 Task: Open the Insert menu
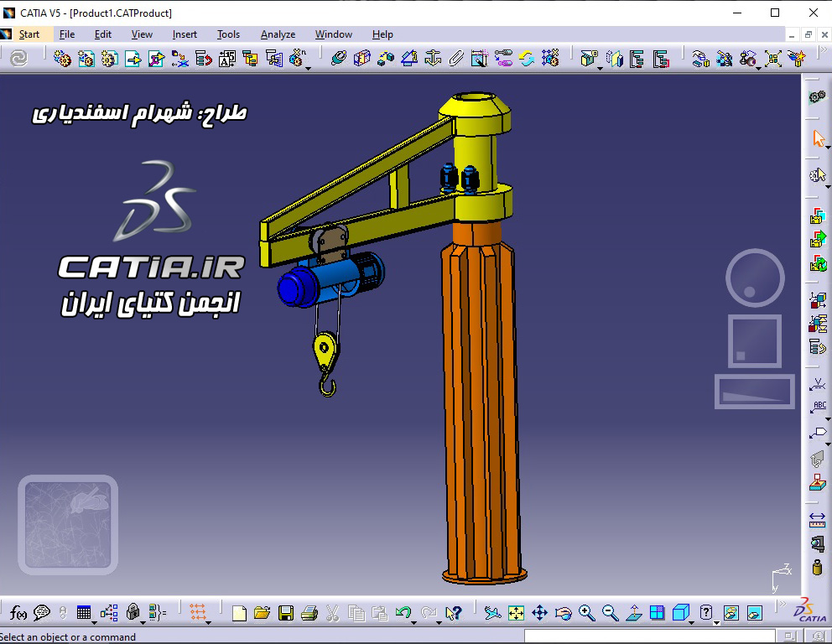click(x=184, y=34)
